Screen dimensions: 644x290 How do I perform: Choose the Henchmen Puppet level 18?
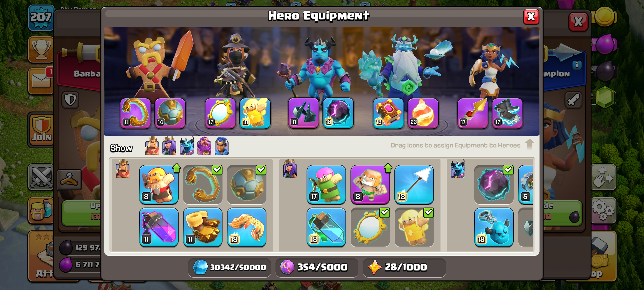[x=494, y=227]
